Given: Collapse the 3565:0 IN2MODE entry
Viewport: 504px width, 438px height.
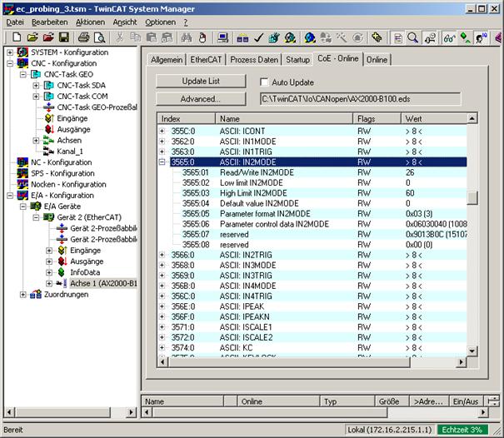Looking at the screenshot, I should point(162,162).
